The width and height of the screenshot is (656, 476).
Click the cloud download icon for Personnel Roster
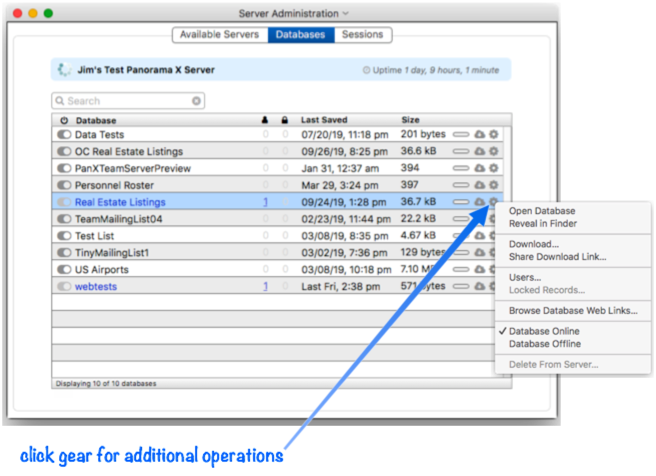click(478, 185)
